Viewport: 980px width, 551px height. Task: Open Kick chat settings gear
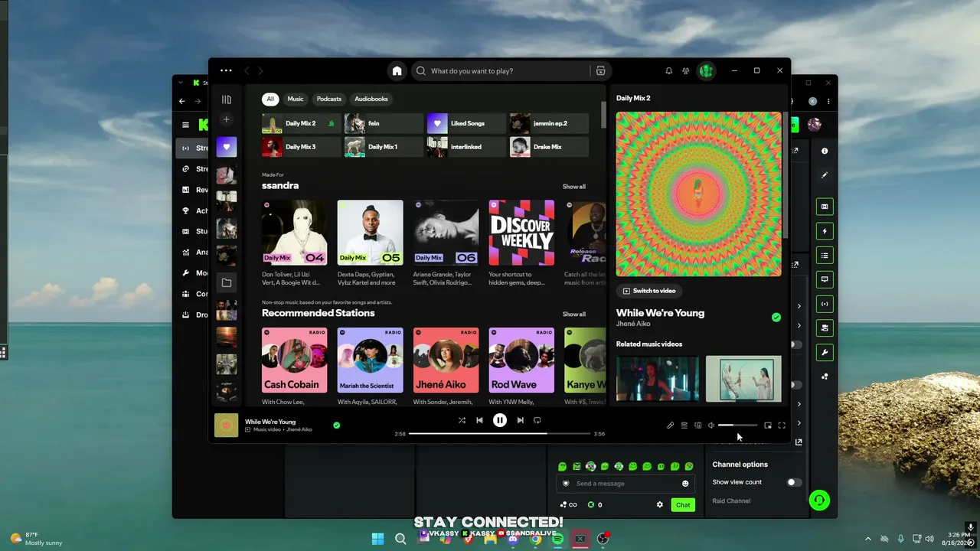660,505
